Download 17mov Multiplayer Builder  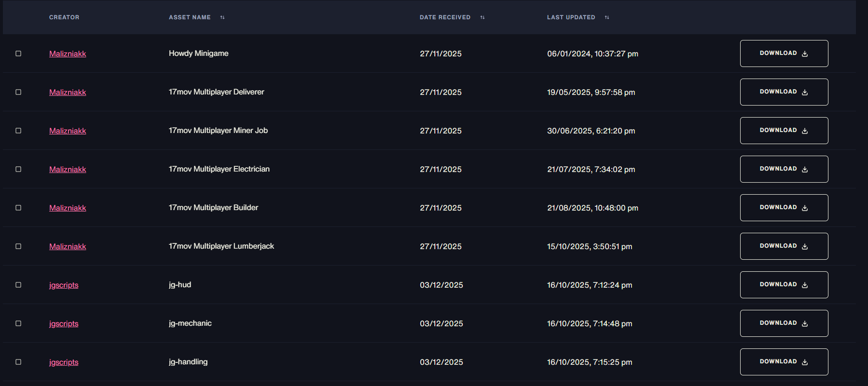point(784,208)
